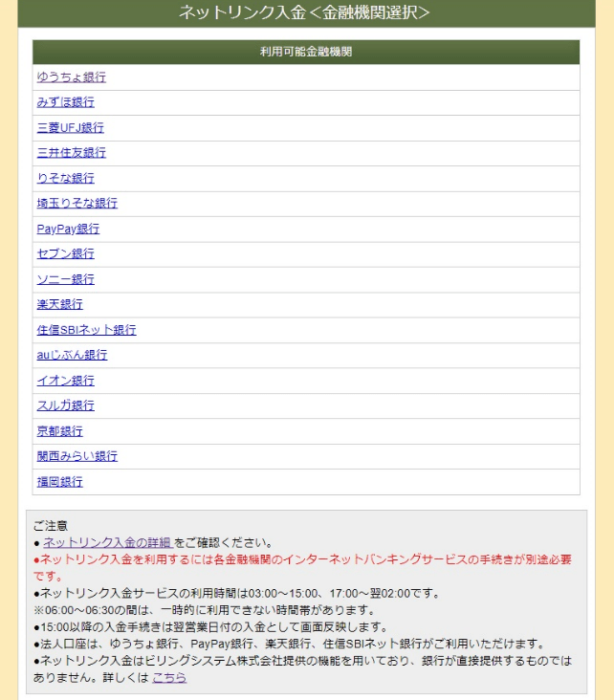Click the ネットリンク入金＜金融機関選択＞ page title
The height and width of the screenshot is (700, 614).
(x=306, y=12)
